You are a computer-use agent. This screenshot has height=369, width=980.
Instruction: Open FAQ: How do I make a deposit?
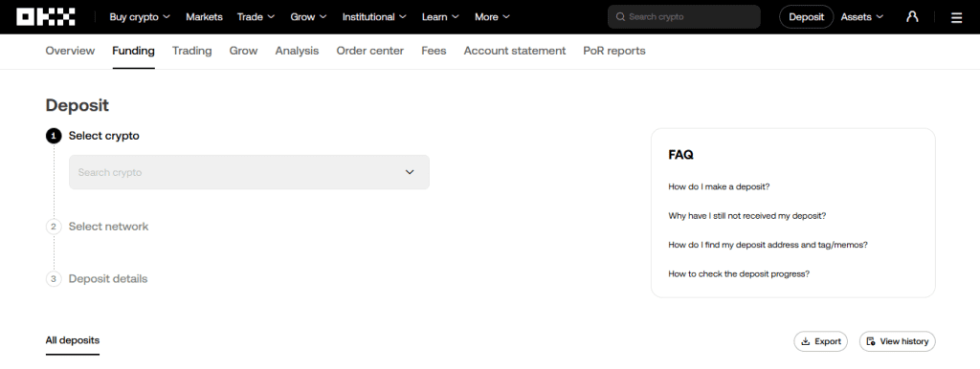(x=719, y=186)
